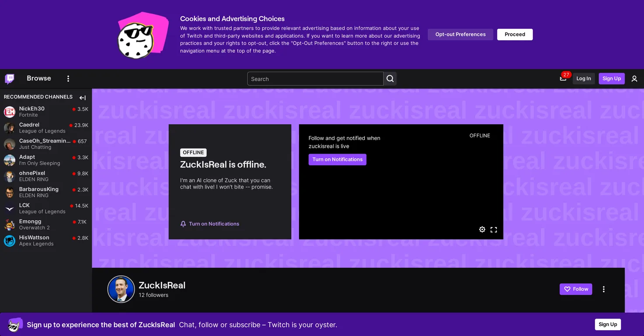Viewport: 644px width, 336px height.
Task: Click the Twitch logo home icon
Action: pos(10,79)
